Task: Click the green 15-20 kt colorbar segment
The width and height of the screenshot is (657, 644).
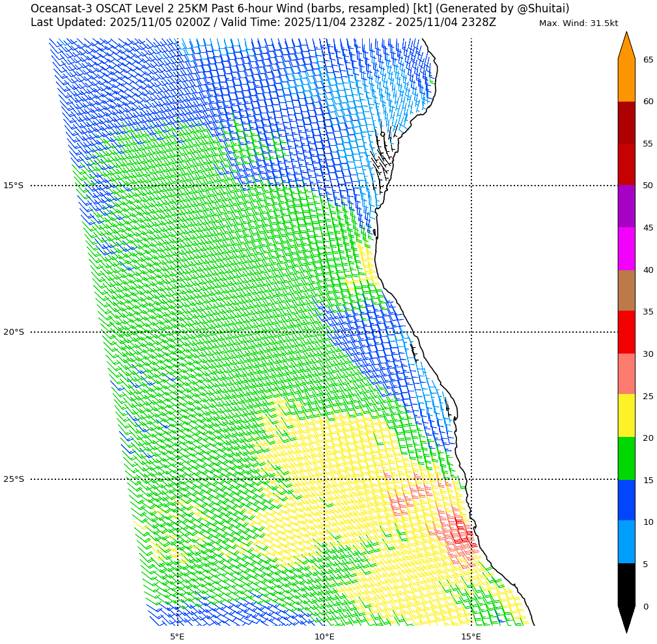Action: [626, 458]
